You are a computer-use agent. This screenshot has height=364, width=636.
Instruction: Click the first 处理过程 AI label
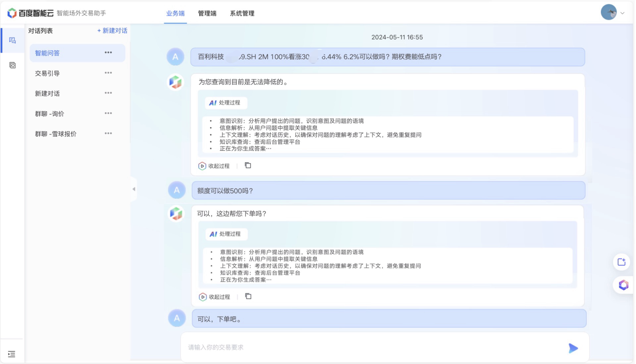[226, 103]
